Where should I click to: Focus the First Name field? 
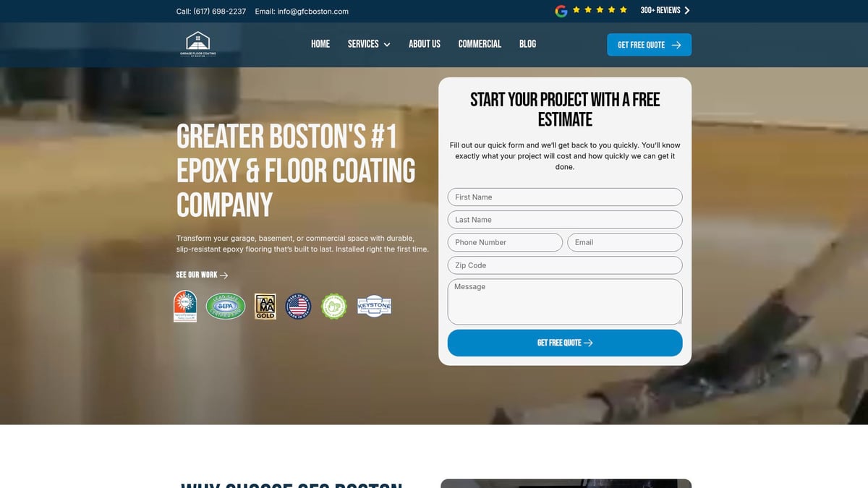point(565,197)
